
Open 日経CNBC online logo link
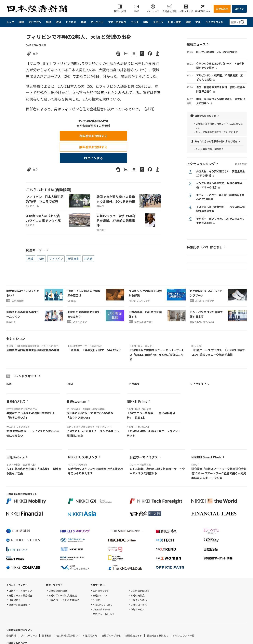pos(122,540)
